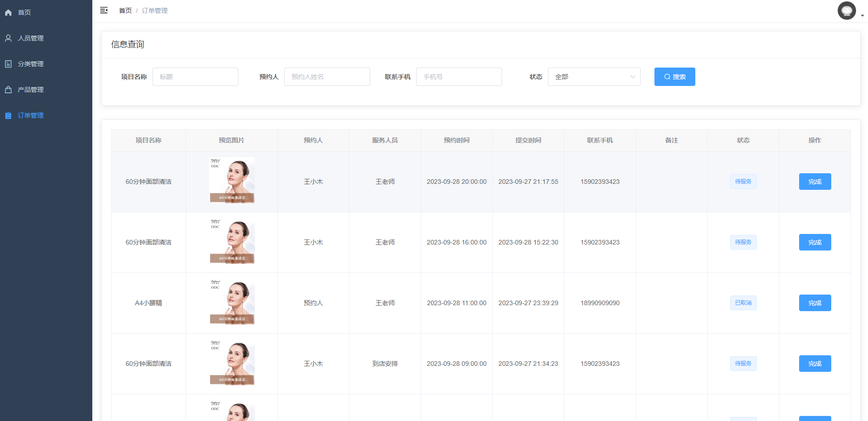The width and height of the screenshot is (868, 421).
Task: Click submit time 2023-09-28 15:22:30
Action: coord(528,242)
